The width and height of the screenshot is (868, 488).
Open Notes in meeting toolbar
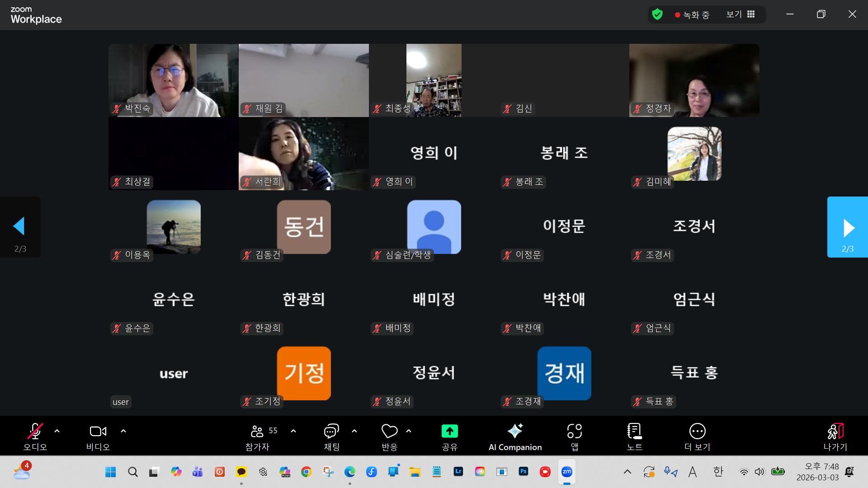(x=634, y=432)
